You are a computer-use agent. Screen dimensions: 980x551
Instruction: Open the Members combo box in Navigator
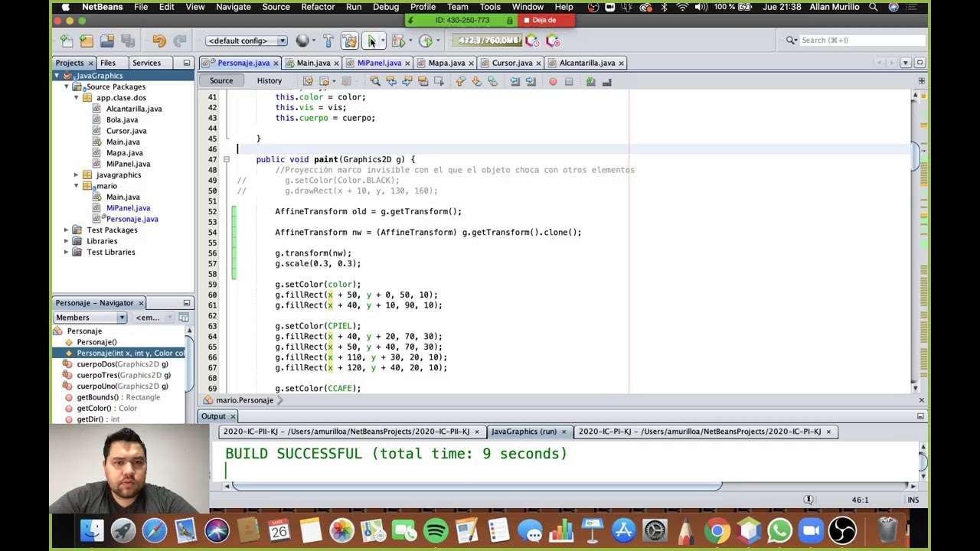[90, 318]
